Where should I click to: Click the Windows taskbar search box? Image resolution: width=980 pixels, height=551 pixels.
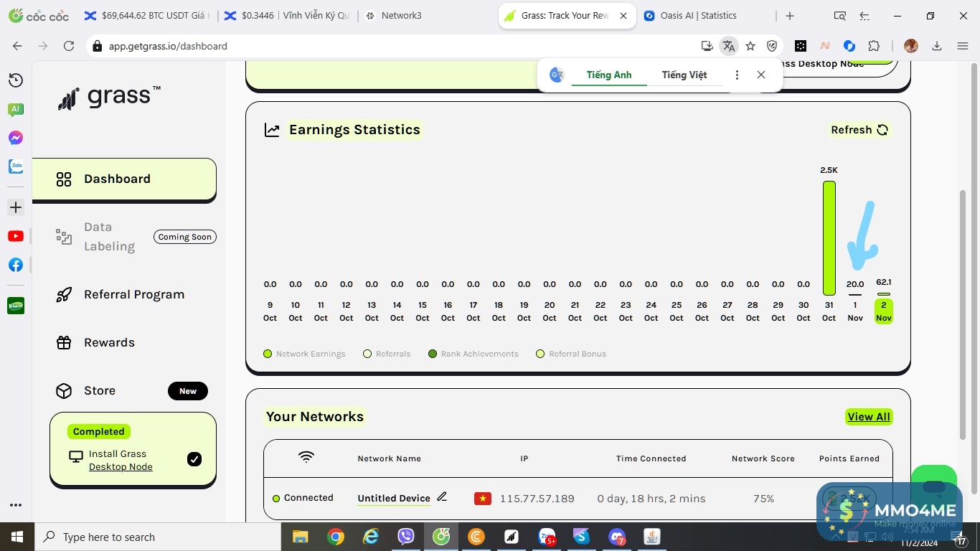(157, 537)
